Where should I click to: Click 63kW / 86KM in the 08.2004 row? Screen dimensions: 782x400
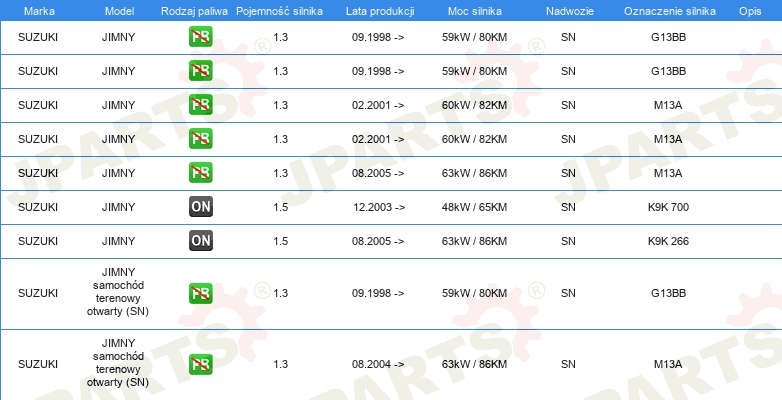(x=474, y=365)
